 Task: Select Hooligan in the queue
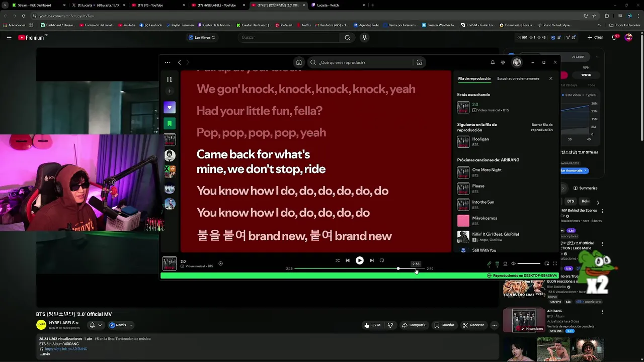click(505, 142)
